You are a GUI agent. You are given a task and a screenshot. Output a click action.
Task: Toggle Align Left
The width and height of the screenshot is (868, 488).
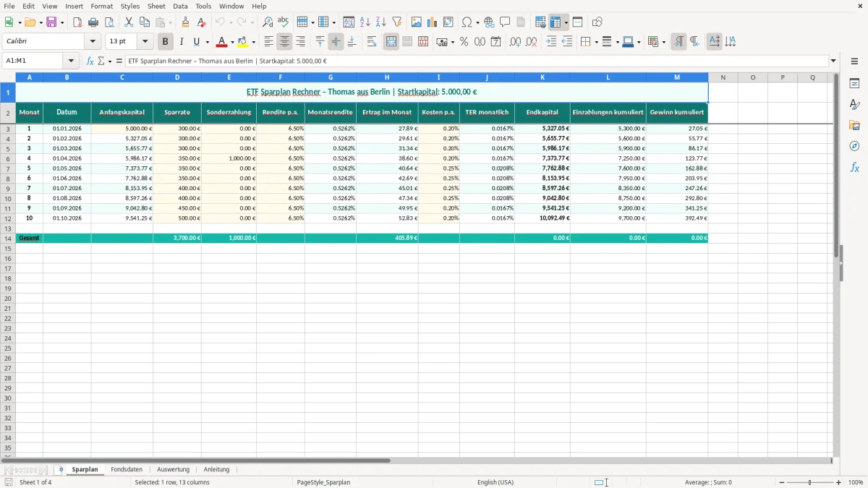(x=269, y=42)
